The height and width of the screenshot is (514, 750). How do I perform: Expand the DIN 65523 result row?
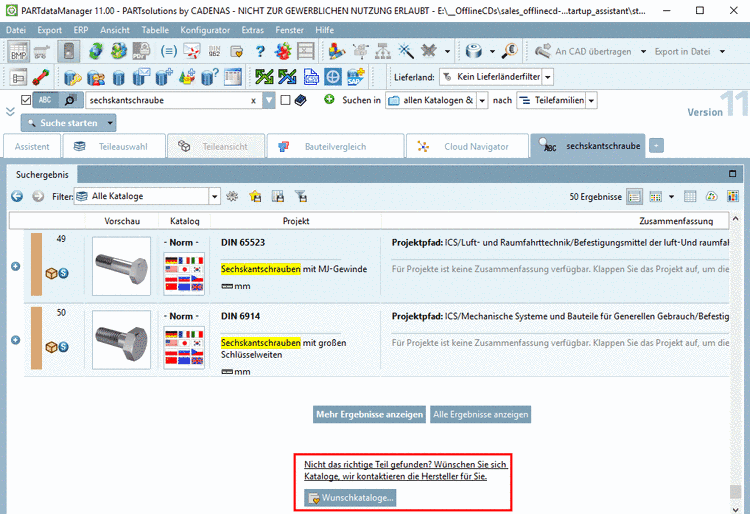pyautogui.click(x=16, y=266)
